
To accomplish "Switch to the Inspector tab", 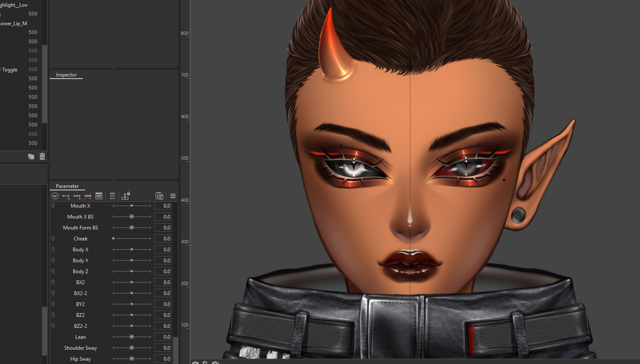I will point(66,75).
